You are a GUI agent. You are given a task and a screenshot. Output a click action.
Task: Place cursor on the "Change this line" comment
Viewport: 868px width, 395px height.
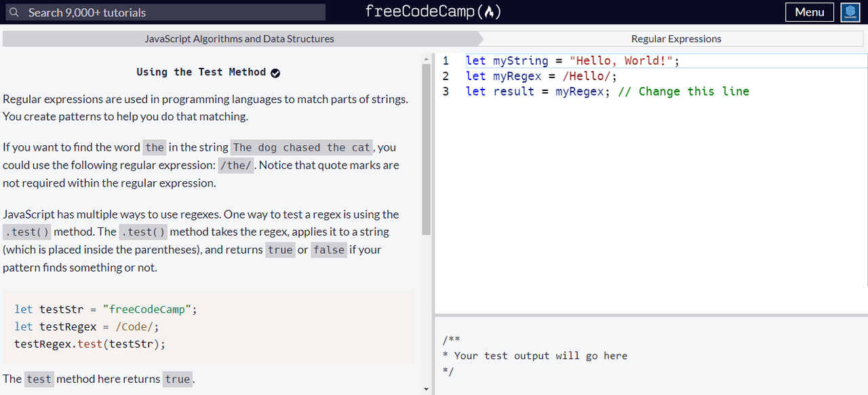(693, 91)
